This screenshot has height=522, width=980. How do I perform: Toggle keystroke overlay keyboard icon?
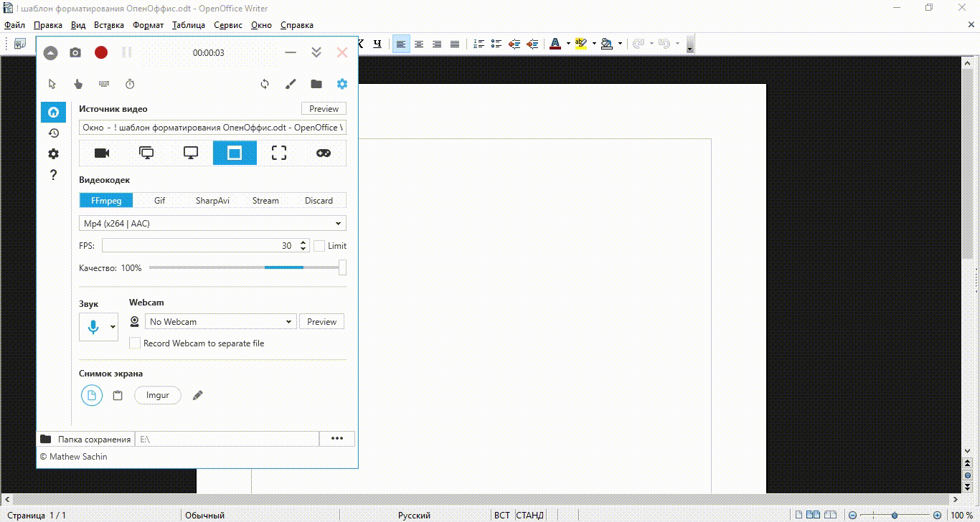pos(104,84)
